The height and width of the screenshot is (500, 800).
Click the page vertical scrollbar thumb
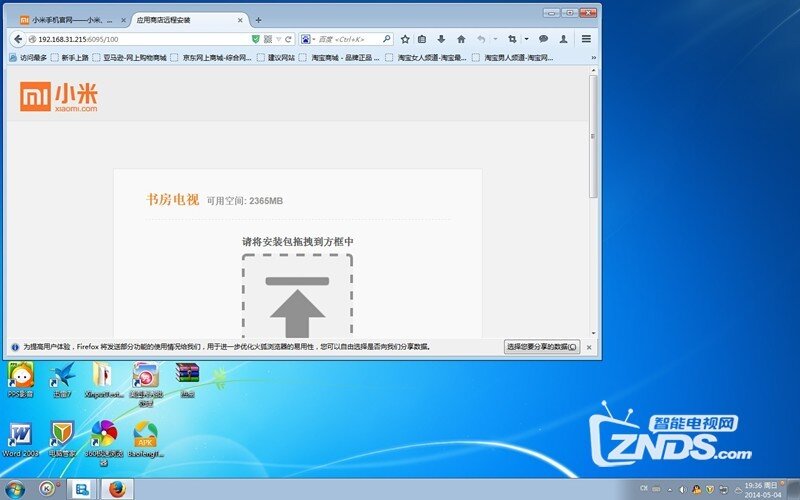tap(593, 136)
